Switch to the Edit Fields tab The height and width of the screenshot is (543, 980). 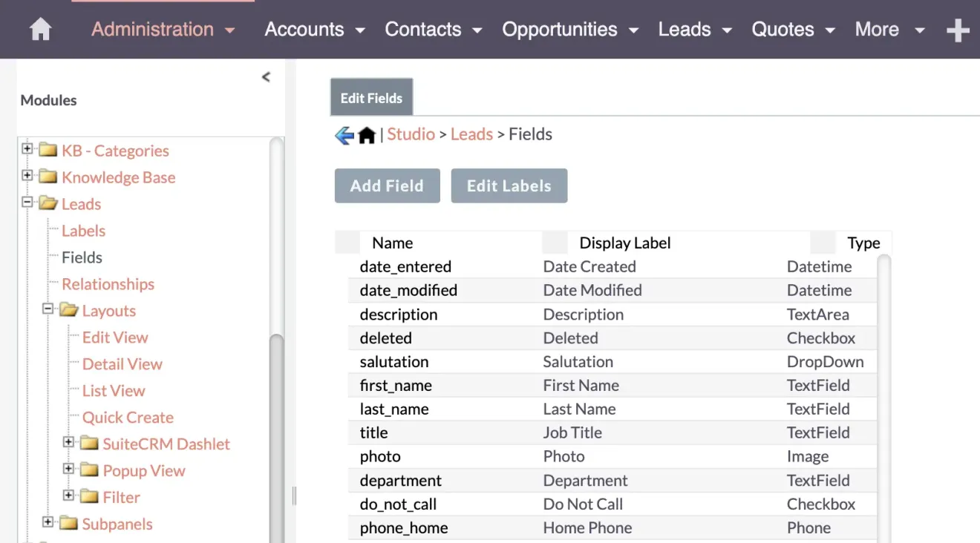click(x=371, y=97)
